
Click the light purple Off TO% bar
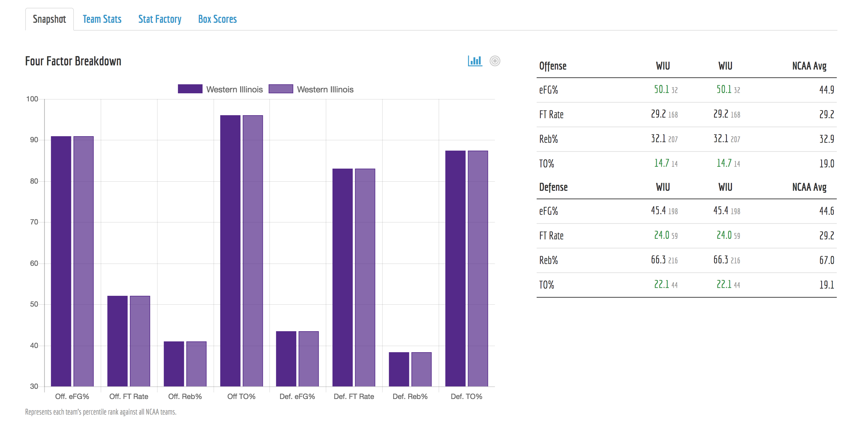(x=253, y=251)
